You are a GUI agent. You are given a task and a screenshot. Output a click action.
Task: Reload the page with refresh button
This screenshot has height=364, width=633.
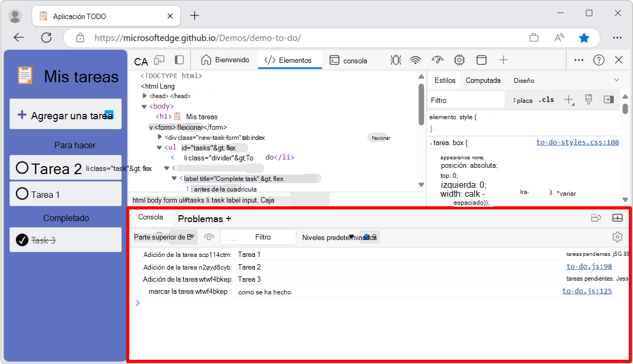46,37
